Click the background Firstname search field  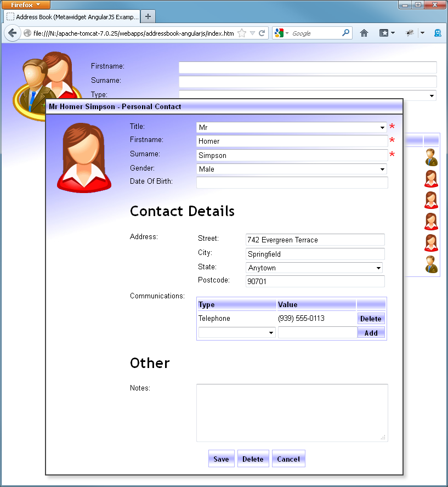point(308,67)
